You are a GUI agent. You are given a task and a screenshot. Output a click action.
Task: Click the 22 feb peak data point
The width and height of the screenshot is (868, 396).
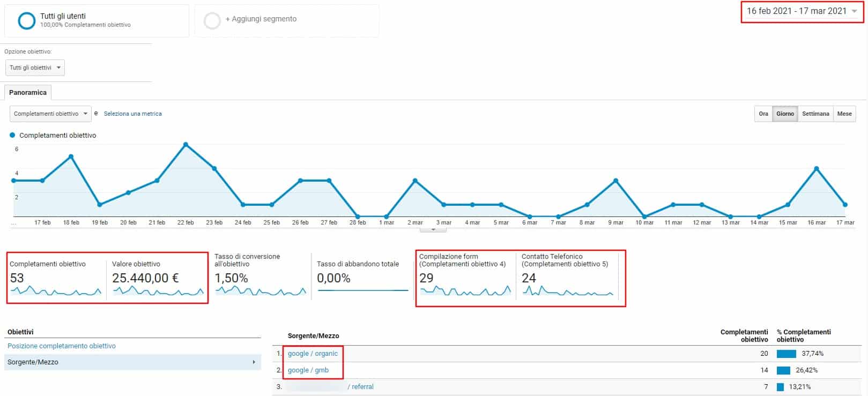(186, 145)
